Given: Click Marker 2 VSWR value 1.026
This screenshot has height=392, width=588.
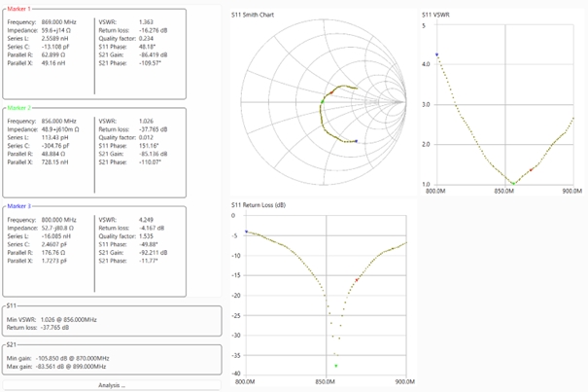Looking at the screenshot, I should [x=146, y=122].
